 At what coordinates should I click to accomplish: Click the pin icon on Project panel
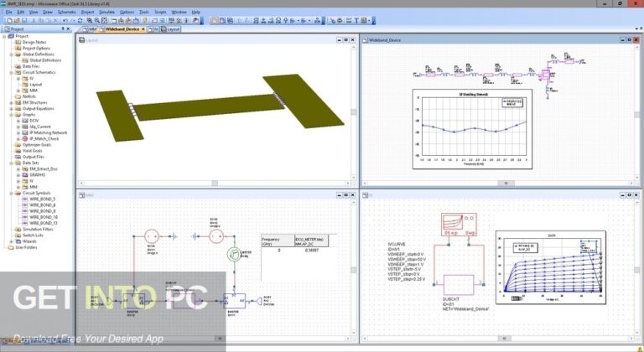pos(63,28)
